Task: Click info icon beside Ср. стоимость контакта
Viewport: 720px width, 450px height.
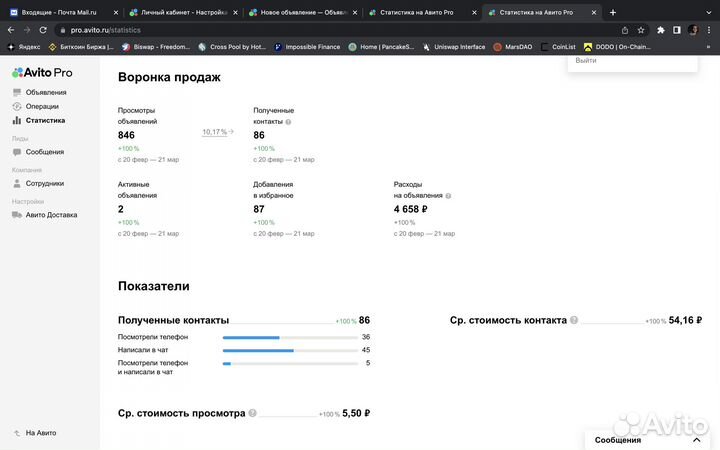Action: pos(574,320)
